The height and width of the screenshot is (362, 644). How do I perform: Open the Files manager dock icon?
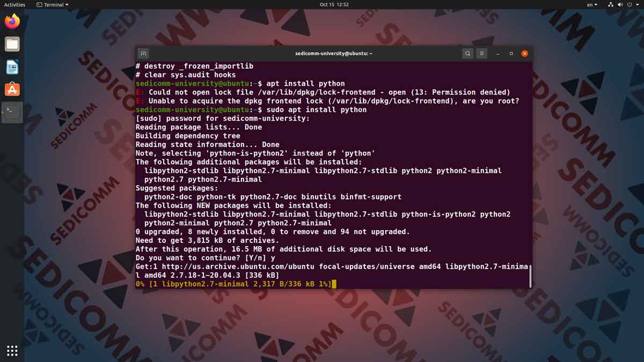click(12, 44)
